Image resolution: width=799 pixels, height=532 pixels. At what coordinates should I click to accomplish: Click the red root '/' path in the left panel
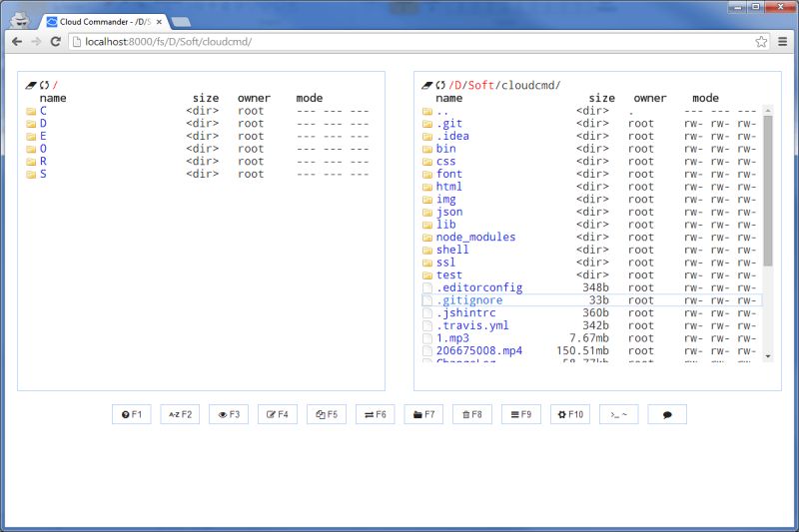[x=55, y=85]
